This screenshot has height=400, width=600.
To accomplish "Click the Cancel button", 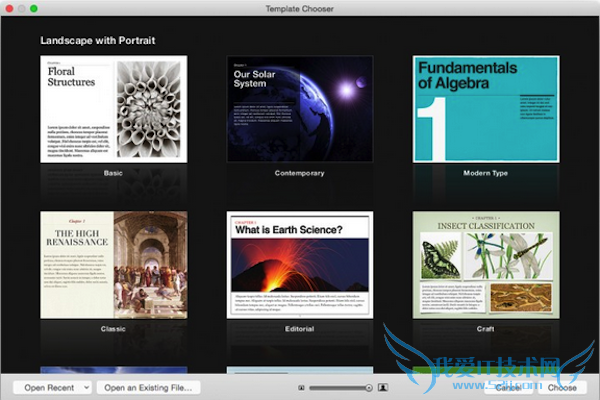I will [509, 387].
